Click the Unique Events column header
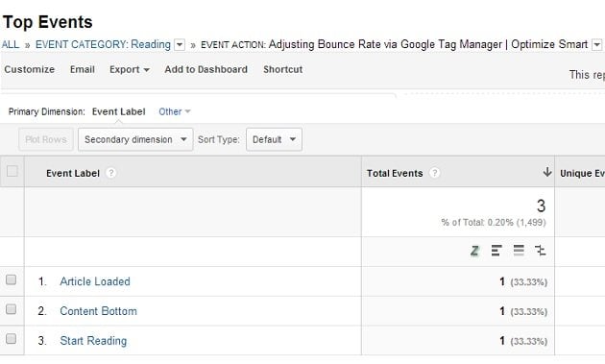 [582, 173]
